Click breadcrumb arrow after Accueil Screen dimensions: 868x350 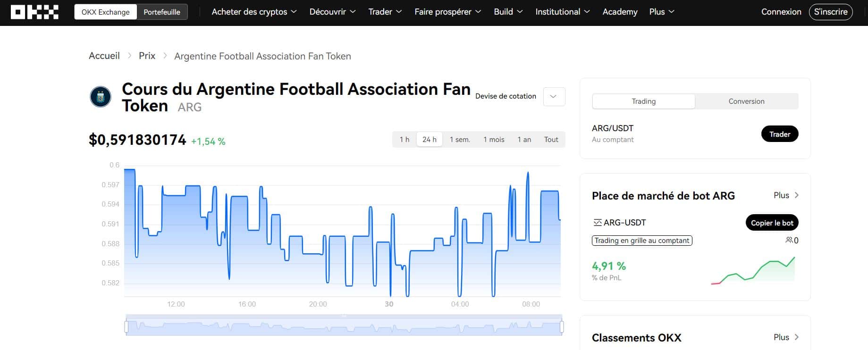(129, 56)
